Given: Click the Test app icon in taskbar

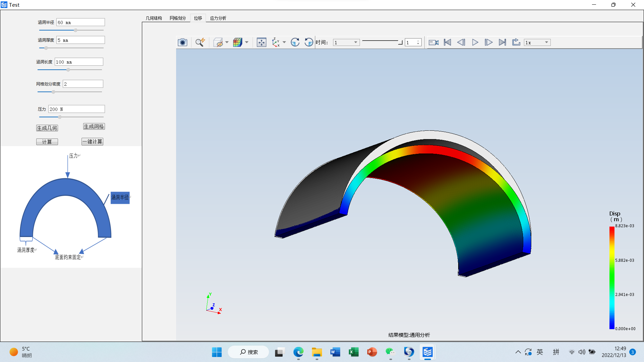Looking at the screenshot, I should click(x=427, y=352).
